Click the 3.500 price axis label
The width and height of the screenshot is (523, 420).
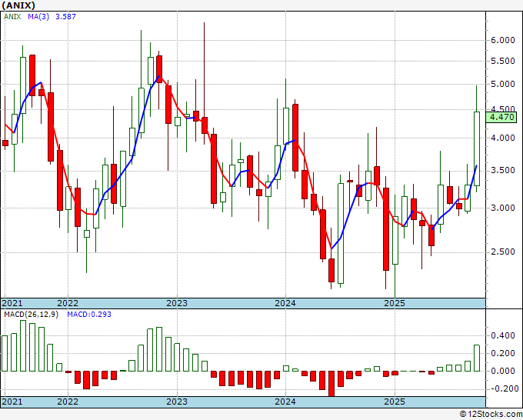tap(503, 170)
